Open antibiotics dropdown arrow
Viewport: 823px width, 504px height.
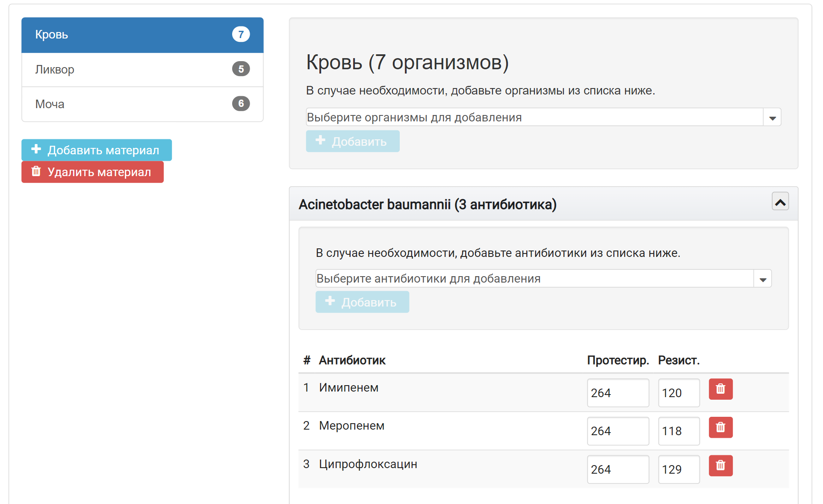pos(762,279)
